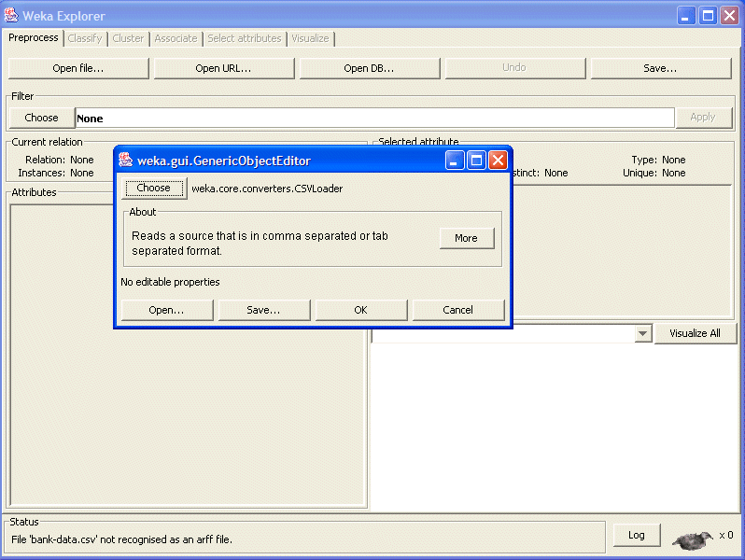Image resolution: width=745 pixels, height=560 pixels.
Task: Click the Open URL... button
Action: coord(224,68)
